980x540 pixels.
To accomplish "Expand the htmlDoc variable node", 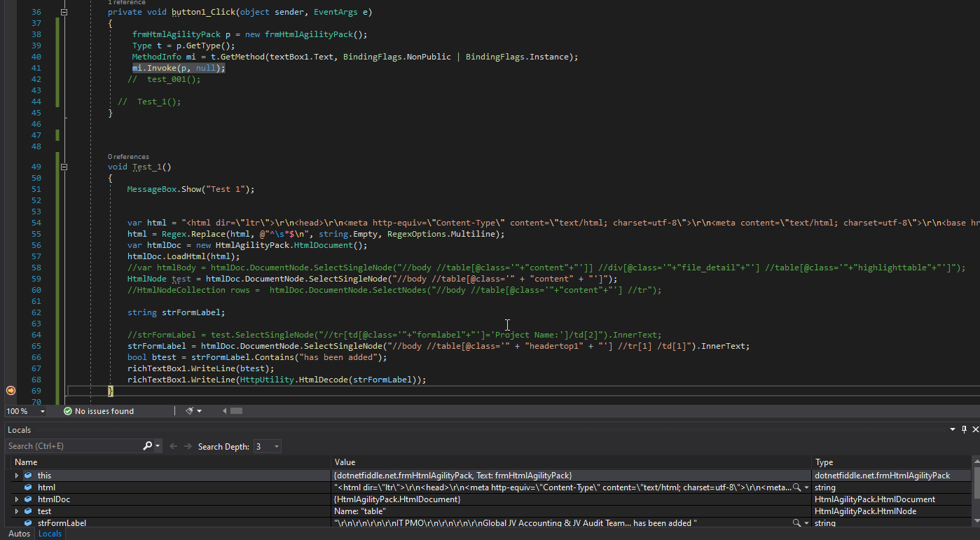I will (x=17, y=499).
